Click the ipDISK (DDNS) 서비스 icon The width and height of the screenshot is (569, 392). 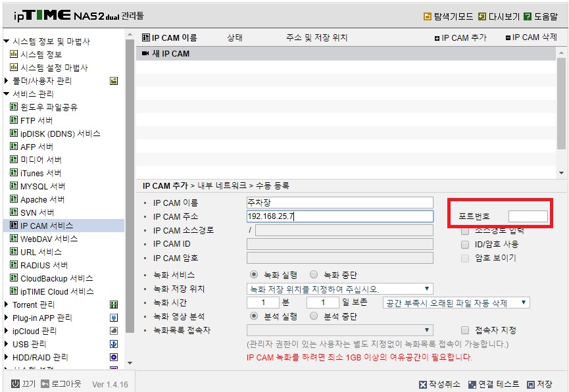click(14, 134)
